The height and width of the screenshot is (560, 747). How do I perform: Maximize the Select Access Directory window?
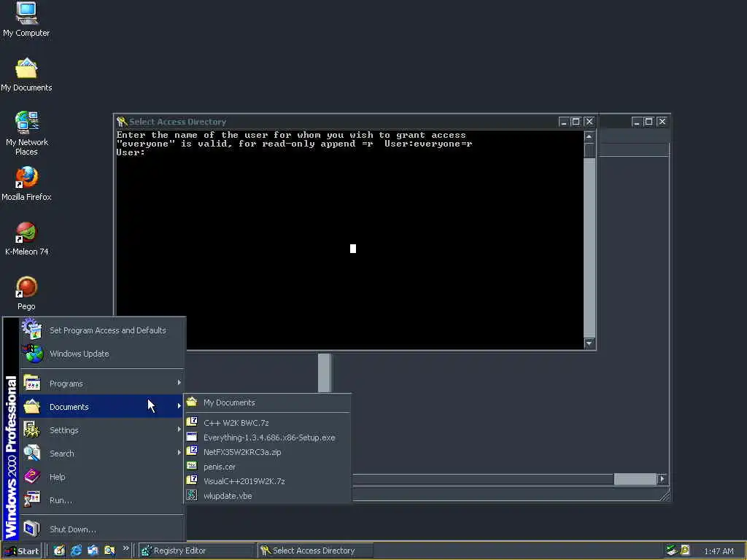(576, 122)
